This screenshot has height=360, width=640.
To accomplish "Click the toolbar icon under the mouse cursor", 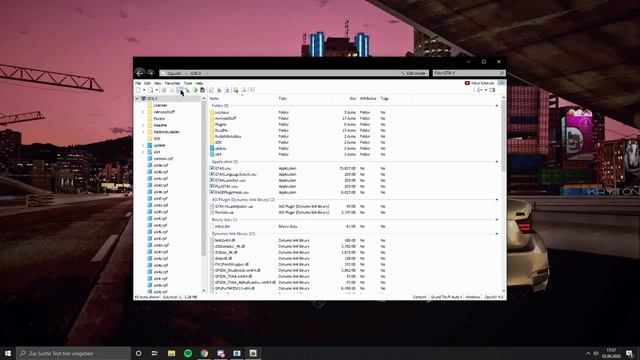I will pyautogui.click(x=179, y=90).
